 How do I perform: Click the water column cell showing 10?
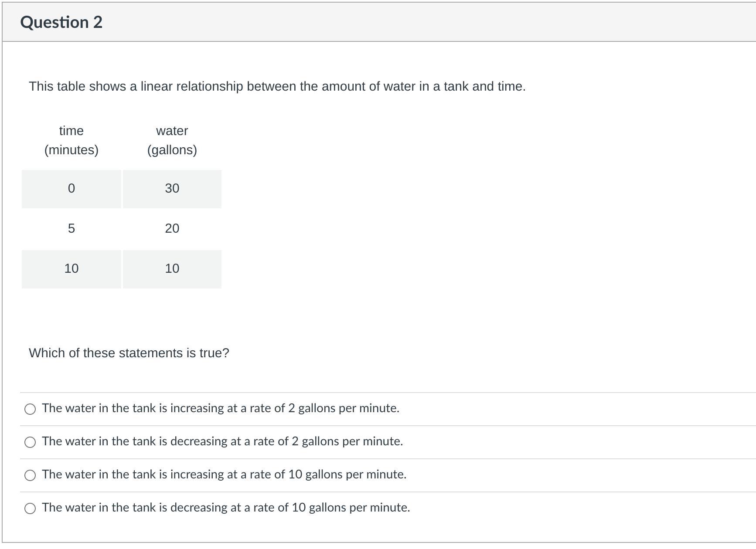(x=172, y=269)
